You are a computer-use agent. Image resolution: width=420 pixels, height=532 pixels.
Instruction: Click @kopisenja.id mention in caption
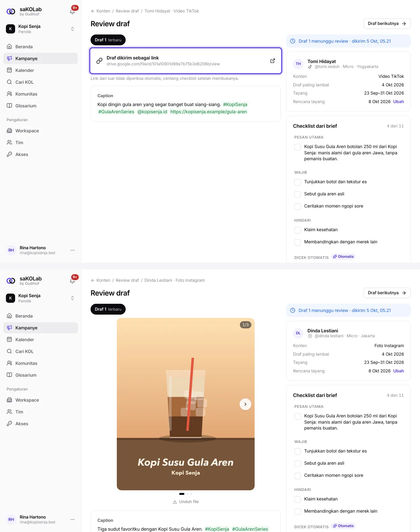pyautogui.click(x=152, y=112)
